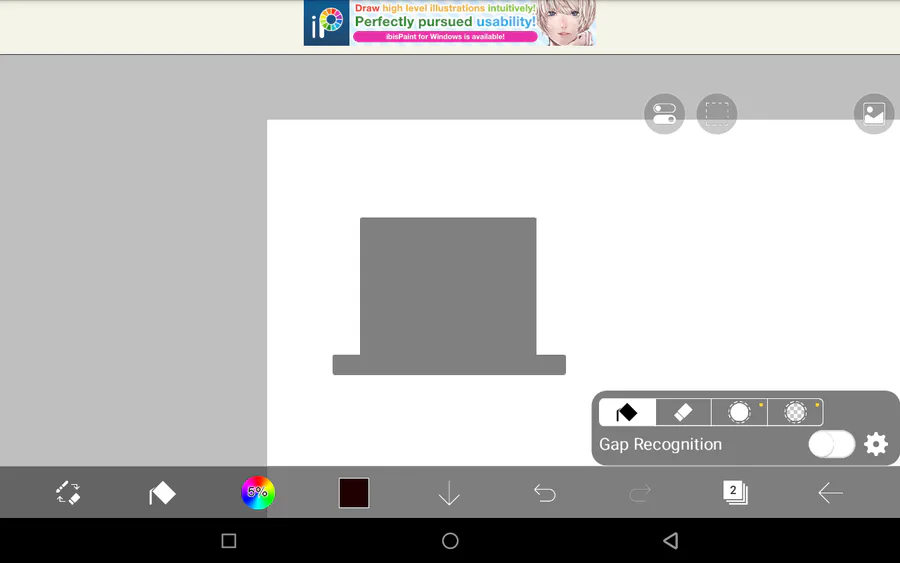Viewport: 900px width, 563px height.
Task: Open the color wheel showing 5%
Action: coord(258,492)
